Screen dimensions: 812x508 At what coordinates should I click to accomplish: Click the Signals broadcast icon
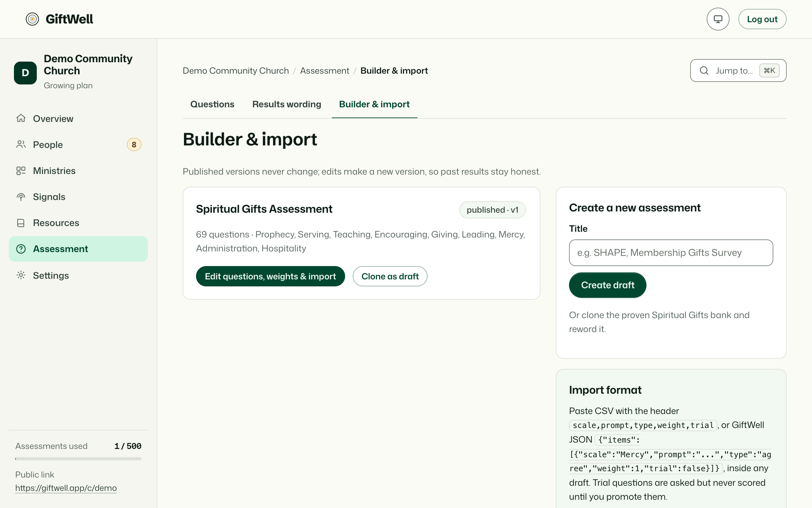[x=21, y=197]
